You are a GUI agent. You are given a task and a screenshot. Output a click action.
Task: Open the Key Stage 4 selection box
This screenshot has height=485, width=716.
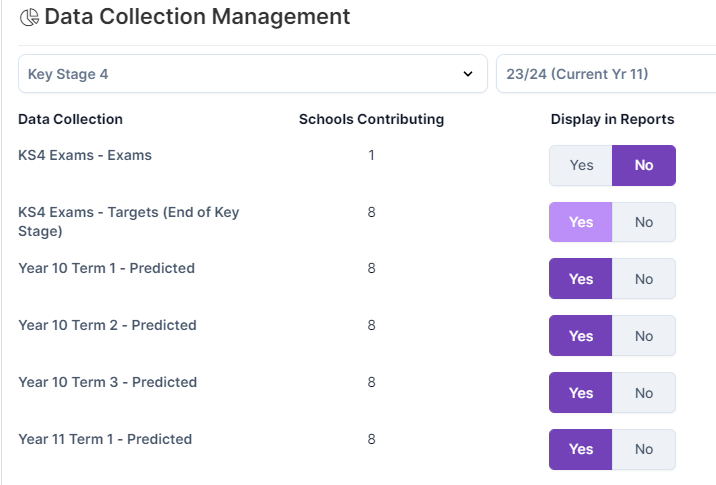[x=240, y=74]
